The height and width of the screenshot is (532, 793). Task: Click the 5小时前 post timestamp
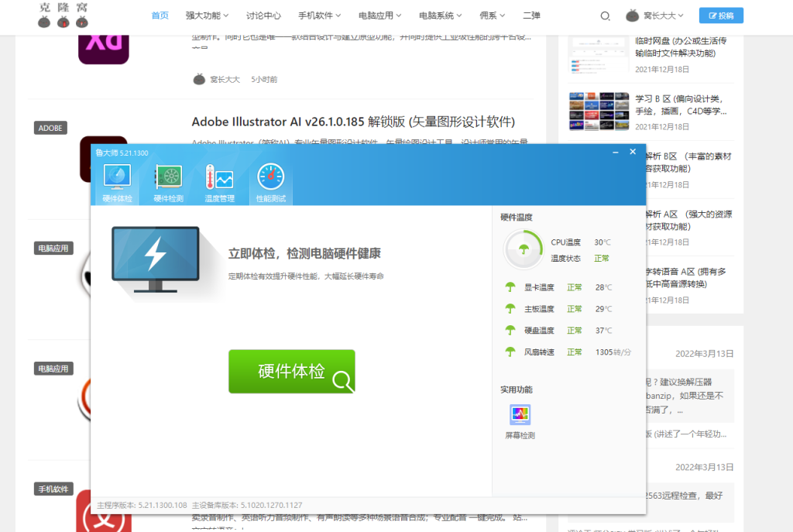[264, 80]
